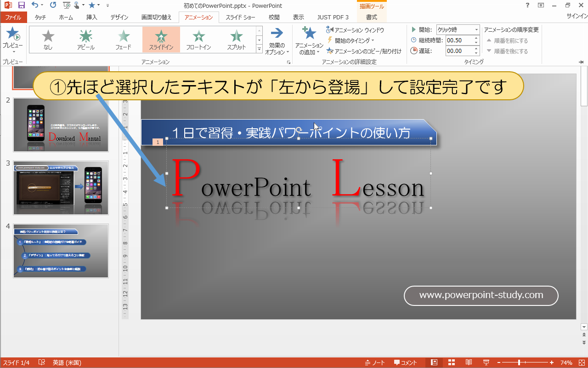588x368 pixels.
Task: Switch to the Home (ホーム) tab
Action: pyautogui.click(x=66, y=17)
